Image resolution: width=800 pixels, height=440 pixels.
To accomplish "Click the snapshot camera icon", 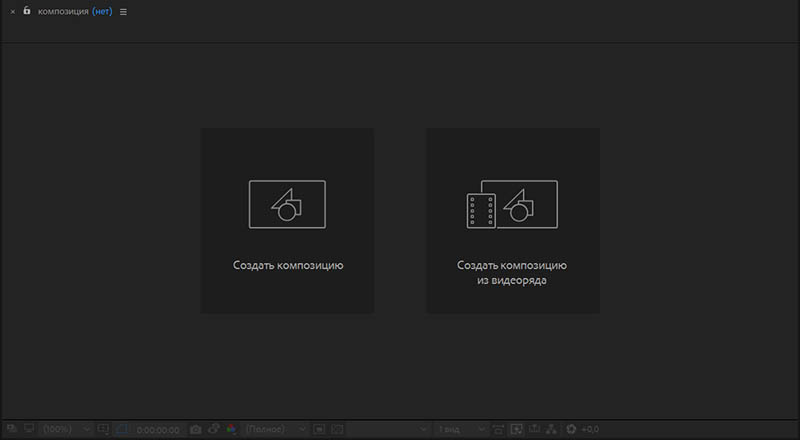I will tap(196, 429).
